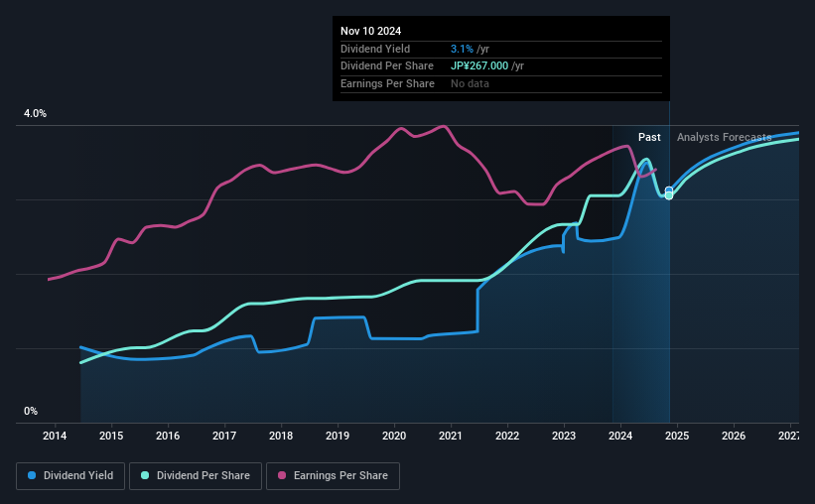Image resolution: width=815 pixels, height=504 pixels.
Task: Click the 2014 x-axis year label
Action: tap(55, 436)
